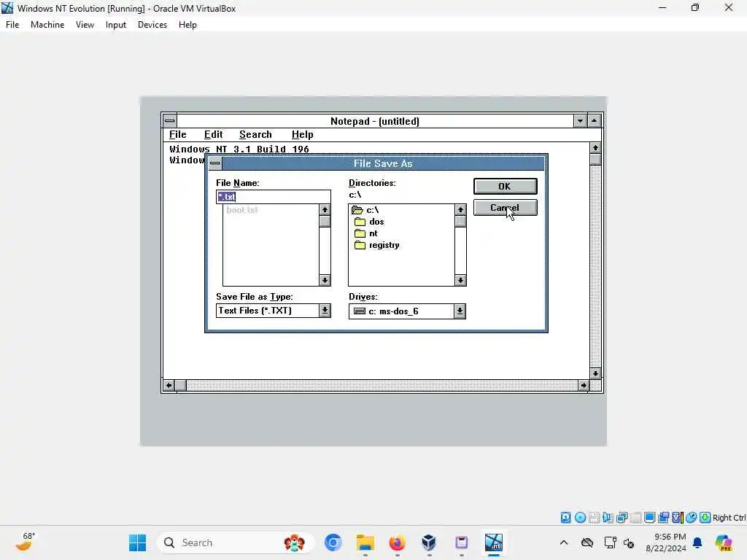Click the floppy disk indicator in VirtualBox status bar
This screenshot has width=747, height=560.
tap(594, 518)
